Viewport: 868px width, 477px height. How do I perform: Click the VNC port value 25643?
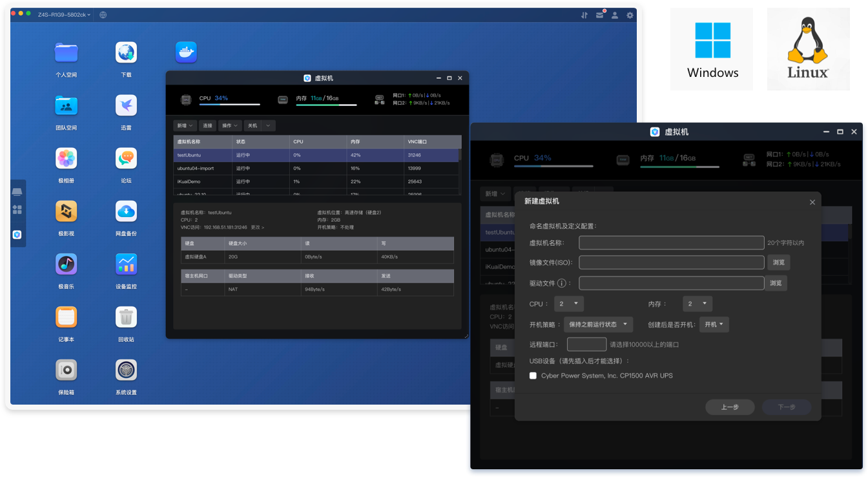(415, 182)
